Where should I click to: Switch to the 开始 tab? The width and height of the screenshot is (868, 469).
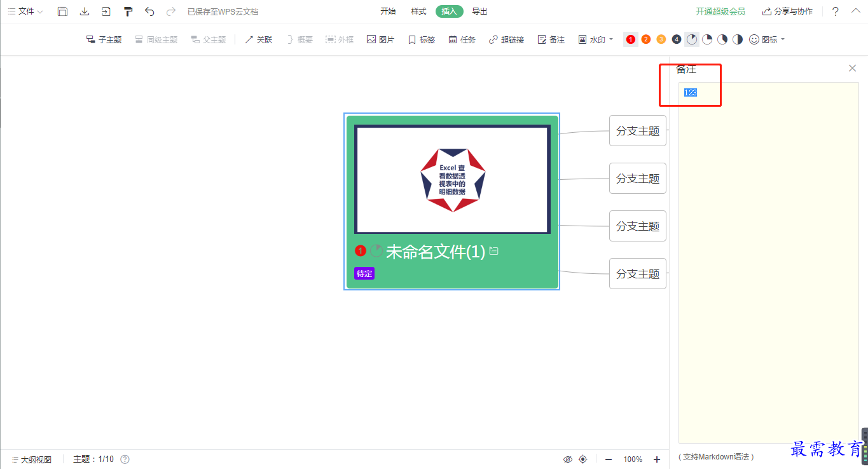tap(388, 11)
